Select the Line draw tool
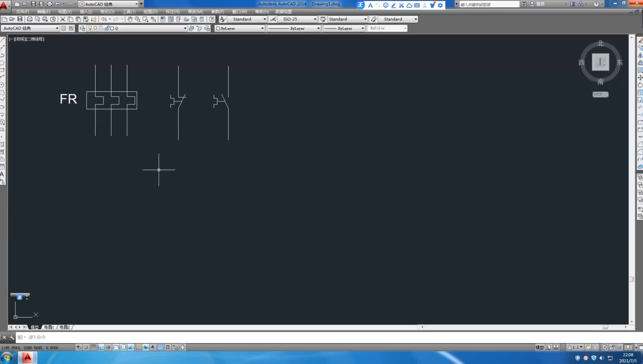The width and height of the screenshot is (643, 364). coord(2,40)
